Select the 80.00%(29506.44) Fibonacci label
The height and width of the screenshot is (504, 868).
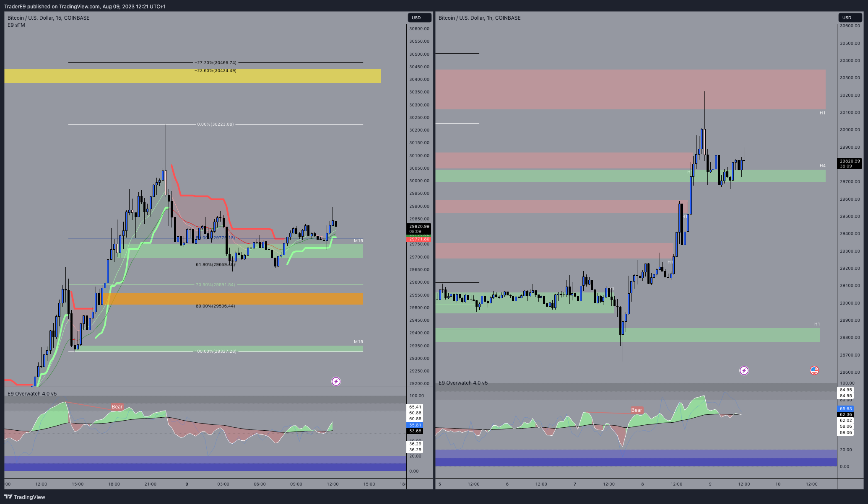click(x=216, y=306)
